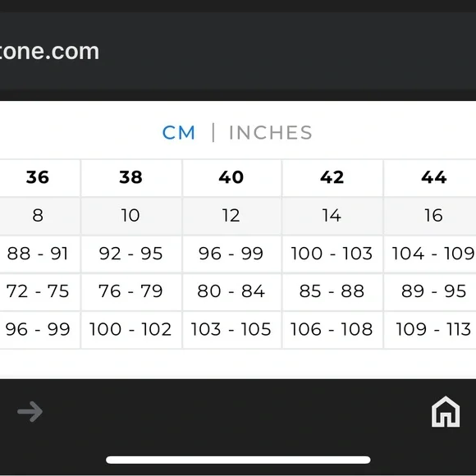Select the size 36 column header
476x476 pixels.
click(39, 177)
